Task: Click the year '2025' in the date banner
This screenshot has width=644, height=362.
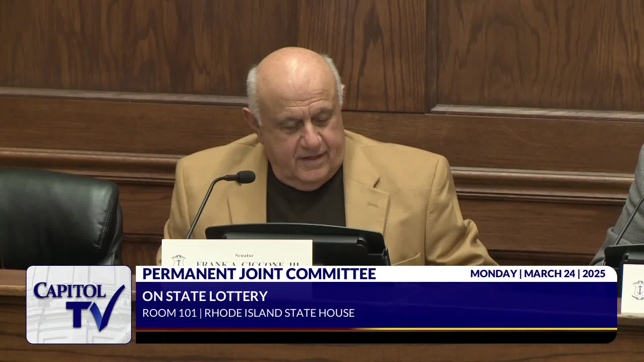Action: (594, 274)
